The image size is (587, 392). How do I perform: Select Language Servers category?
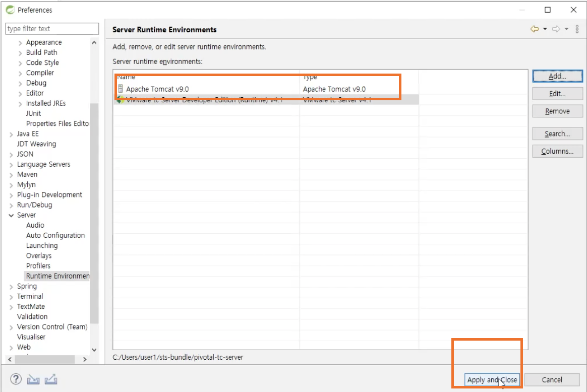[x=43, y=164]
